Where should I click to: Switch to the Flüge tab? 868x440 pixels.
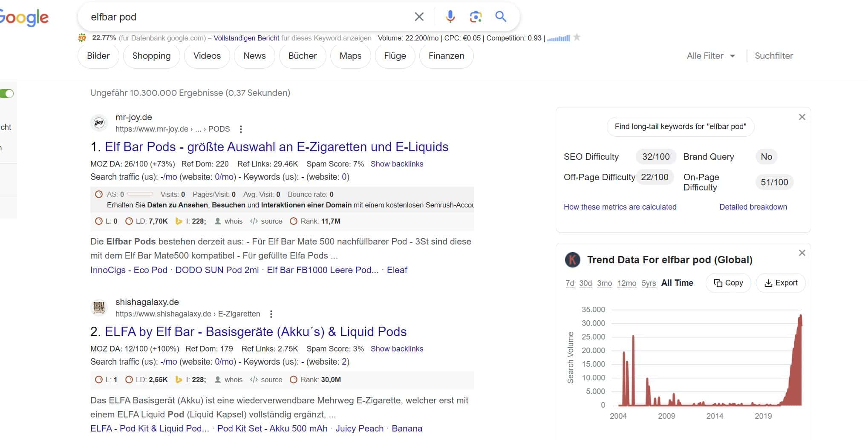tap(395, 56)
